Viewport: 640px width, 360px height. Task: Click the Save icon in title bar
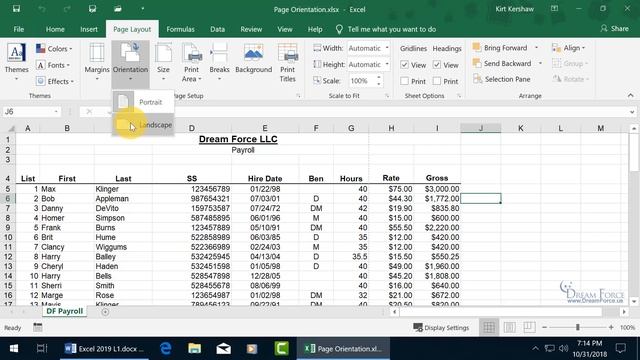16,9
